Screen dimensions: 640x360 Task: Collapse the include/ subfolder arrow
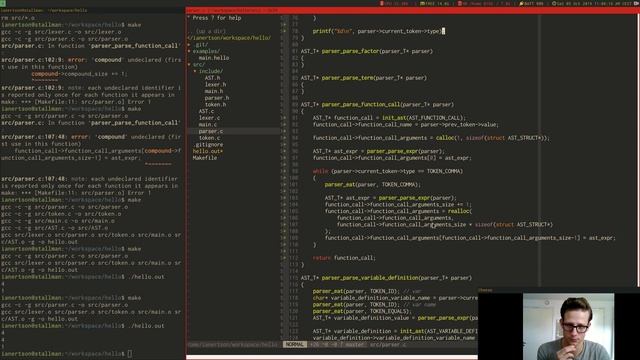click(195, 71)
